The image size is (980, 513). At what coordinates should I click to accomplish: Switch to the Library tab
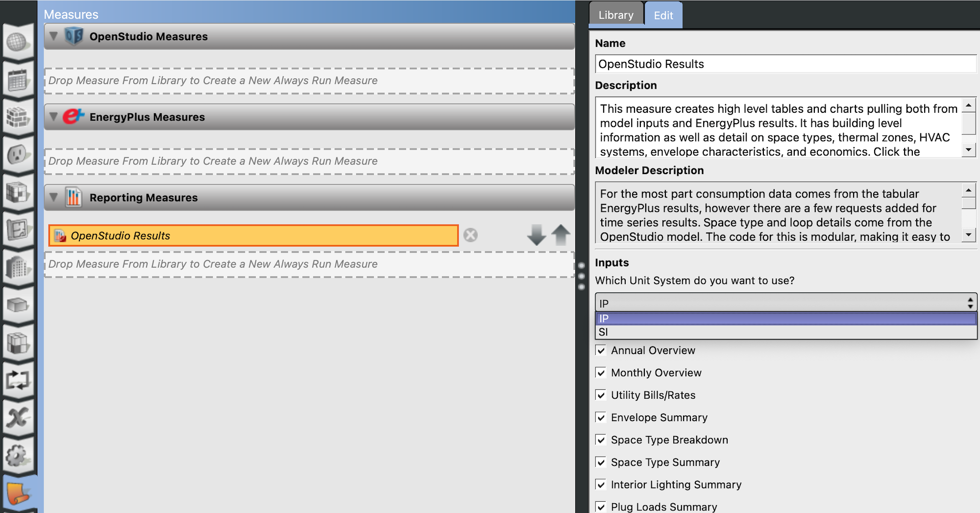615,15
